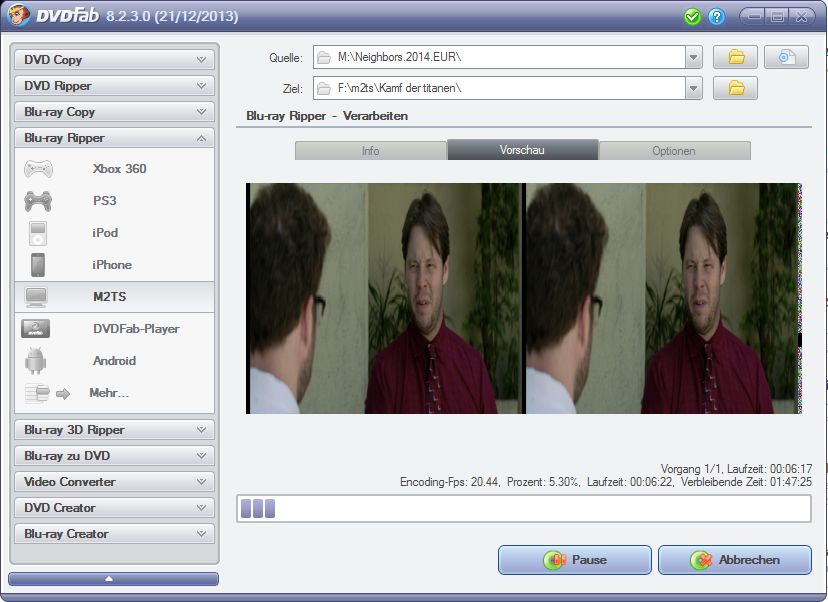Expand the DVD Ripper section
Viewport: 828px width, 602px height.
114,86
